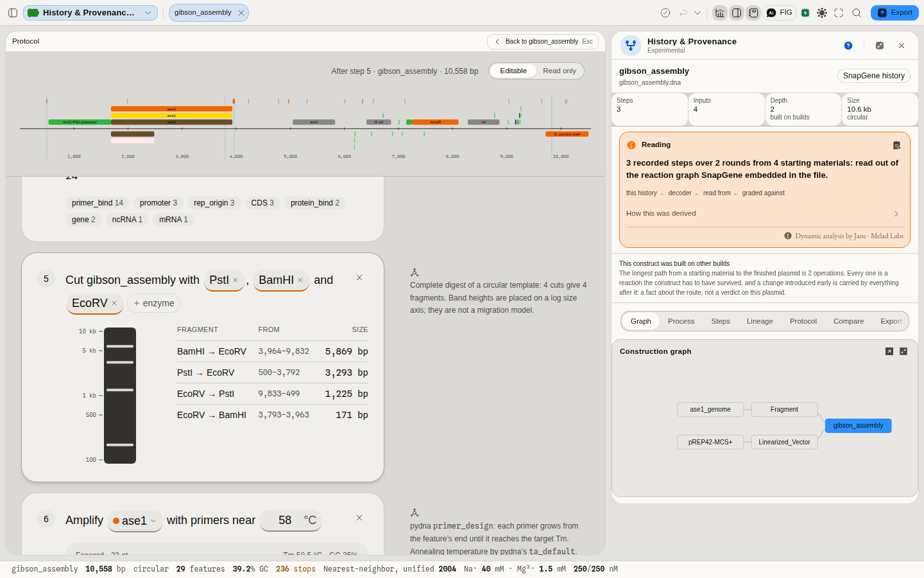Open the Compare tab
This screenshot has height=578, width=924.
[848, 321]
